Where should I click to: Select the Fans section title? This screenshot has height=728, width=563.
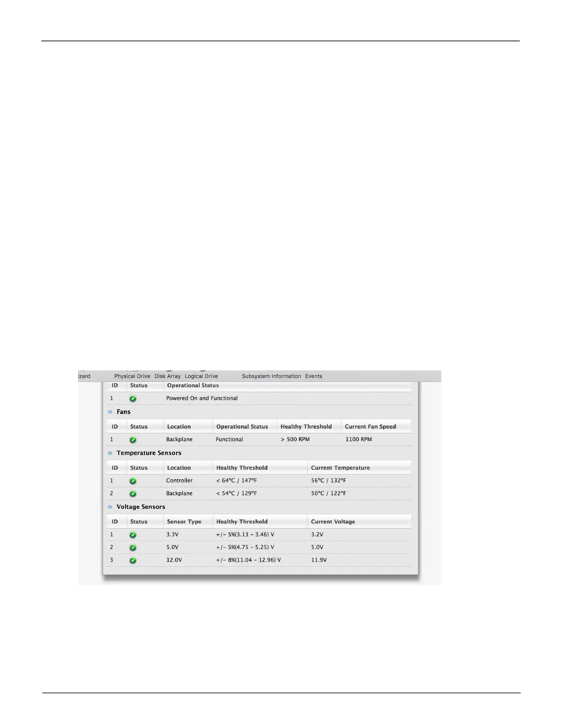pos(124,412)
